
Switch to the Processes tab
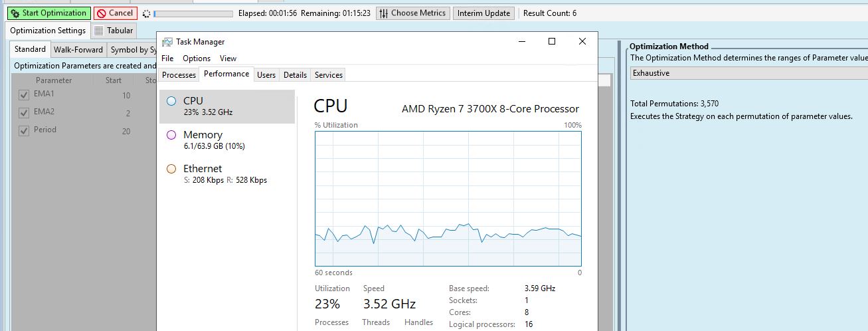click(x=179, y=75)
